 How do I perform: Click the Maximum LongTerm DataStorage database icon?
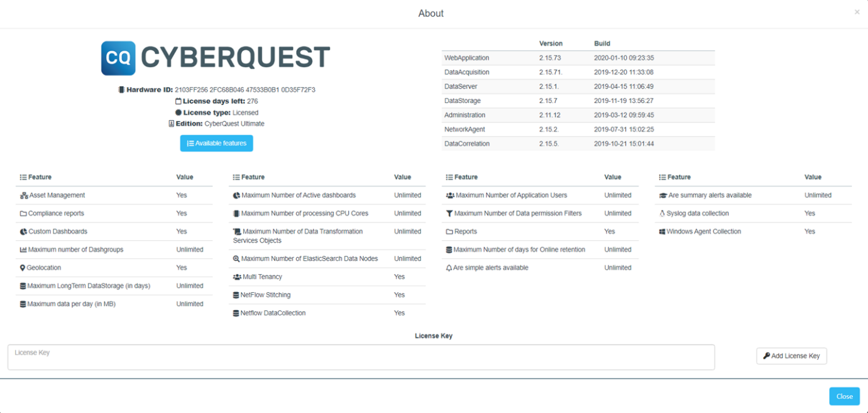(23, 286)
